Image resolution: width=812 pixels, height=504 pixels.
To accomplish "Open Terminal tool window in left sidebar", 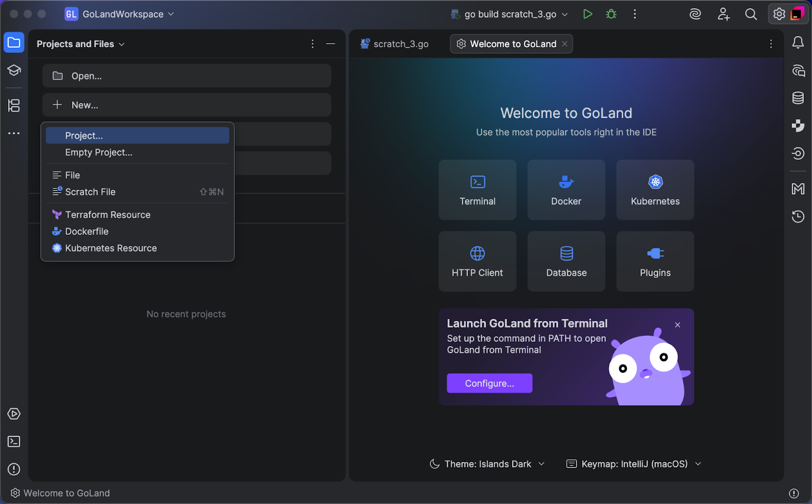I will pyautogui.click(x=14, y=442).
